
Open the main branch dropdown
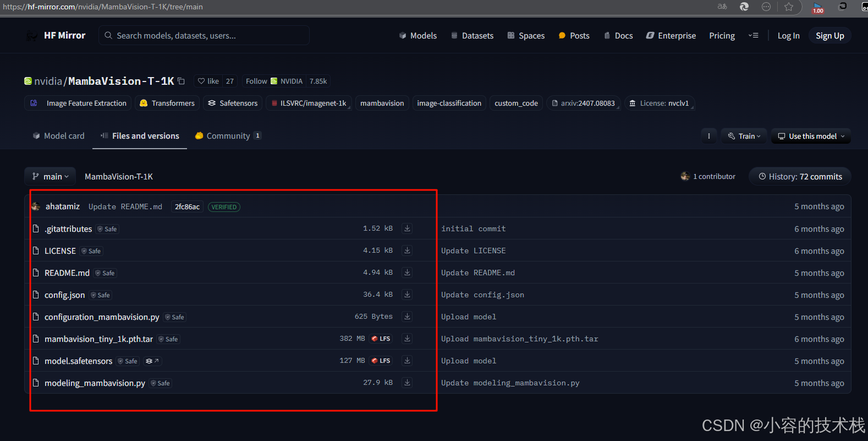(x=50, y=176)
